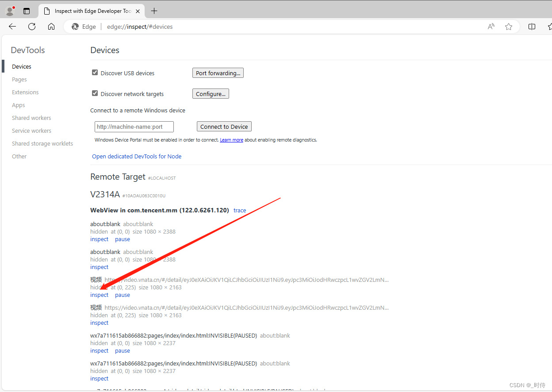Image resolution: width=552 pixels, height=392 pixels.
Task: Open the browser profile avatar
Action: [x=10, y=11]
